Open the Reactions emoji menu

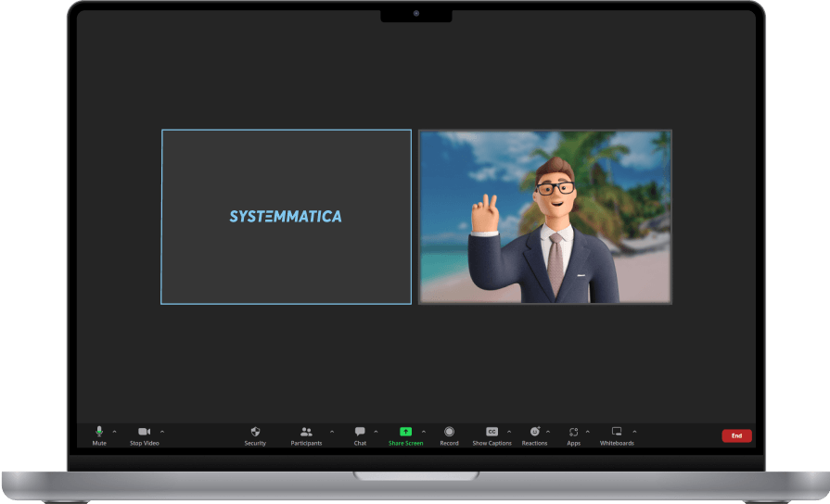click(534, 436)
